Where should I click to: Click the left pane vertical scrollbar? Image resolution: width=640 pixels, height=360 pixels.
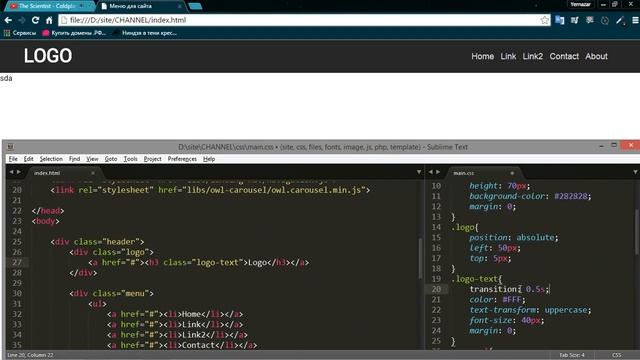(420, 259)
